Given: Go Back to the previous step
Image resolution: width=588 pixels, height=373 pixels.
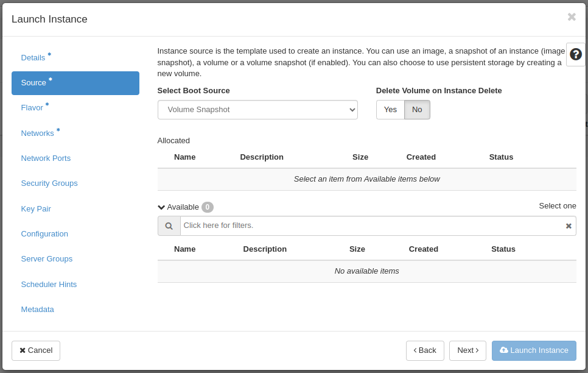Looking at the screenshot, I should point(425,350).
